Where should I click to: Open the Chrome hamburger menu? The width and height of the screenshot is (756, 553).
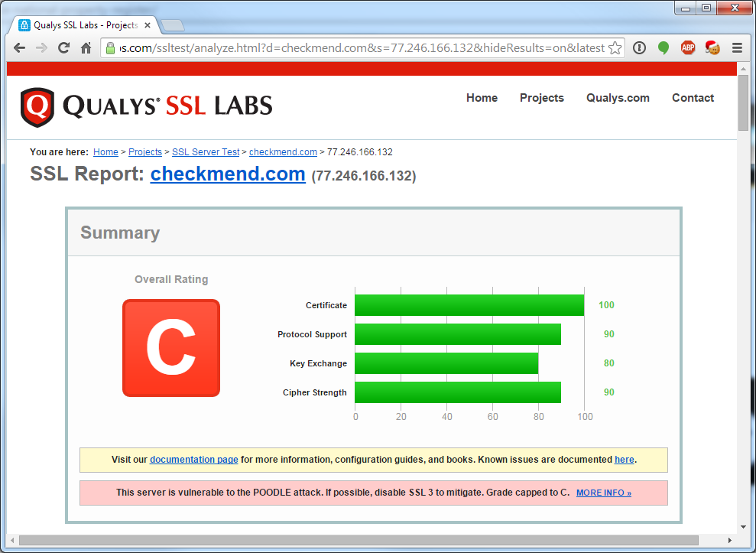click(737, 48)
